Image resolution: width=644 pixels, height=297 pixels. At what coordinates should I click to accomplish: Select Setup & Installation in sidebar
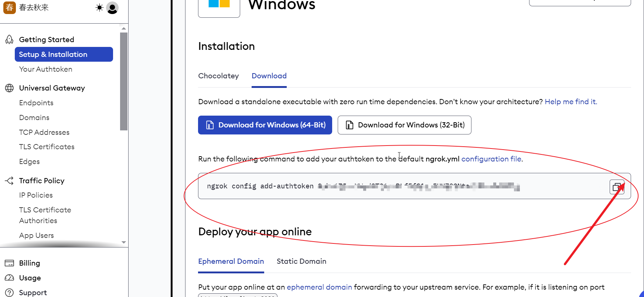click(64, 54)
